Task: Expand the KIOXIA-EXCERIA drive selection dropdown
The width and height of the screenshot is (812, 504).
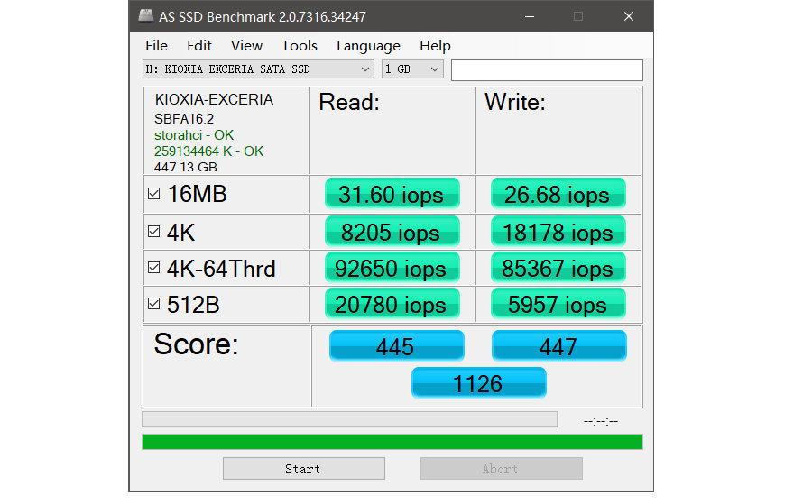Action: (258, 69)
